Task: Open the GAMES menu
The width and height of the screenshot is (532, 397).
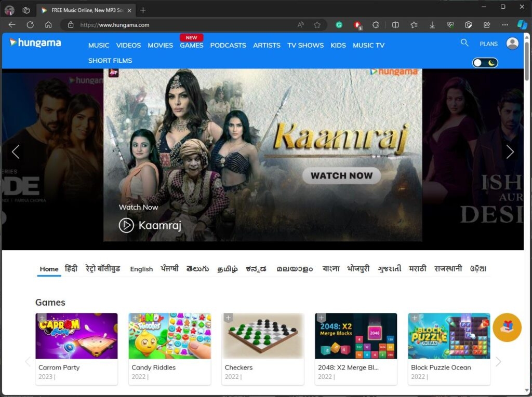Action: click(x=191, y=46)
